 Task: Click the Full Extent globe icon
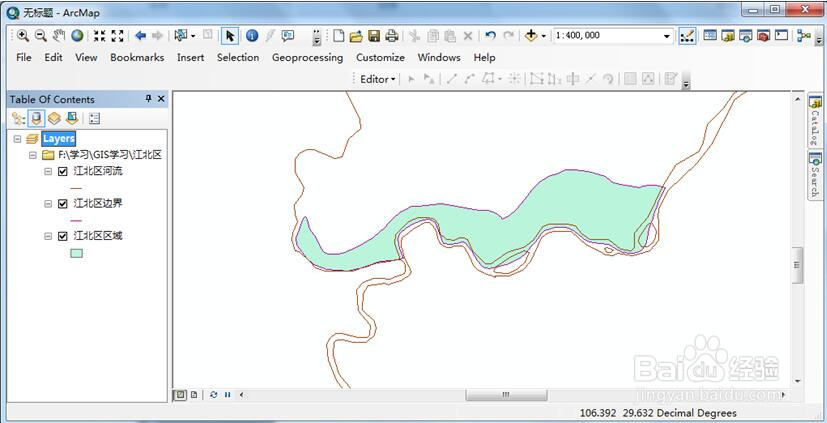tap(78, 36)
